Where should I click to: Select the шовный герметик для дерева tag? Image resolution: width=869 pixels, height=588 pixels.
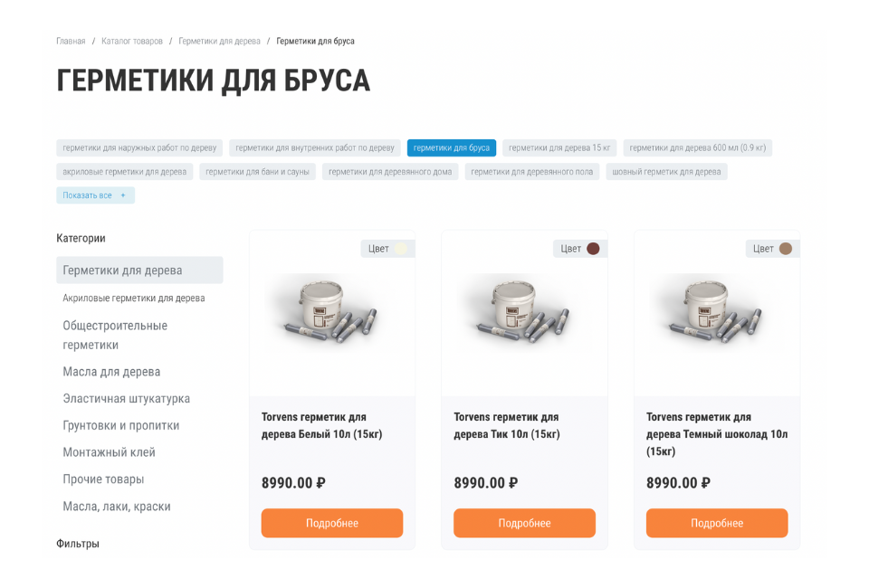click(666, 172)
